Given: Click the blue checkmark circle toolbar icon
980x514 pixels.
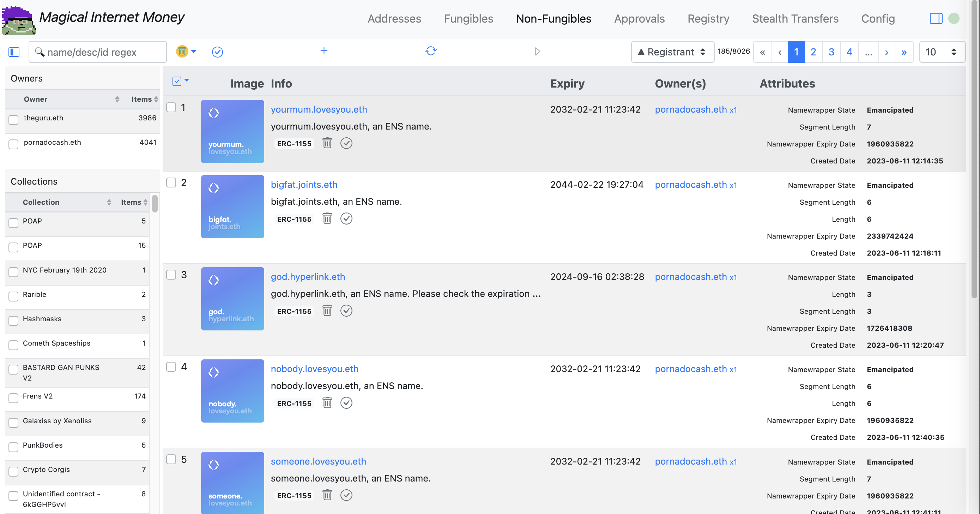Looking at the screenshot, I should point(217,52).
